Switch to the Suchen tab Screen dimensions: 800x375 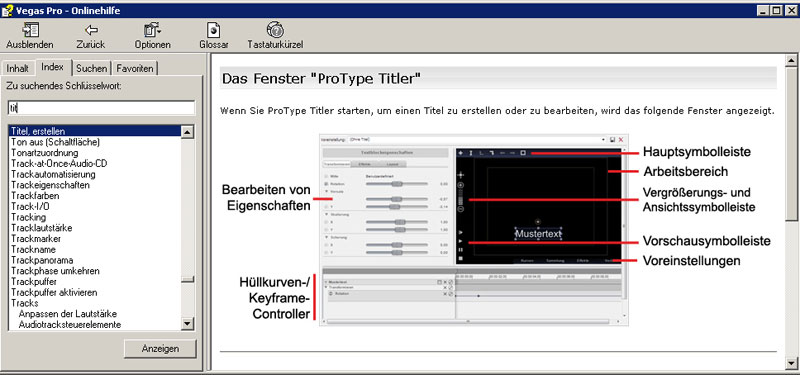tap(92, 68)
